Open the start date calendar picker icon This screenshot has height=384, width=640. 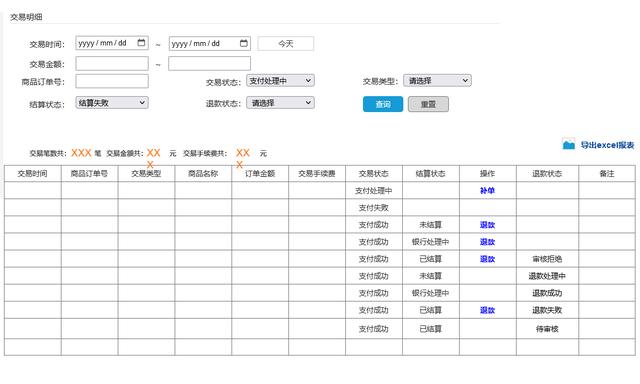pyautogui.click(x=141, y=42)
